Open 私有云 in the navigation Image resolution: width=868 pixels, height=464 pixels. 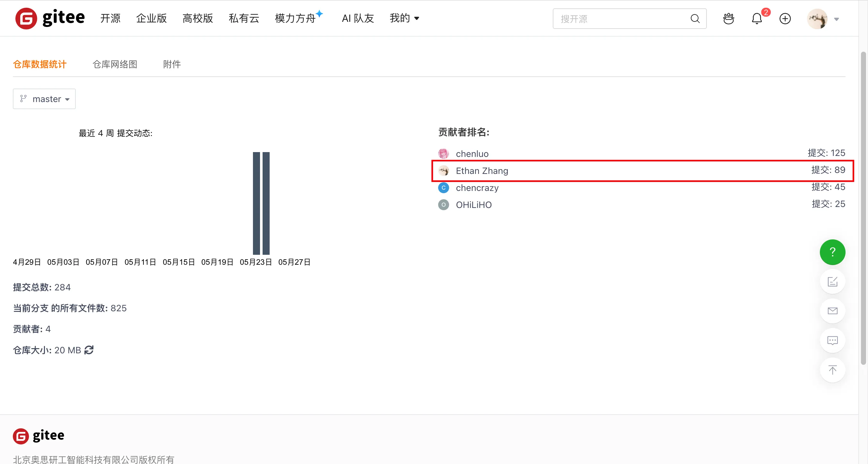coord(244,18)
